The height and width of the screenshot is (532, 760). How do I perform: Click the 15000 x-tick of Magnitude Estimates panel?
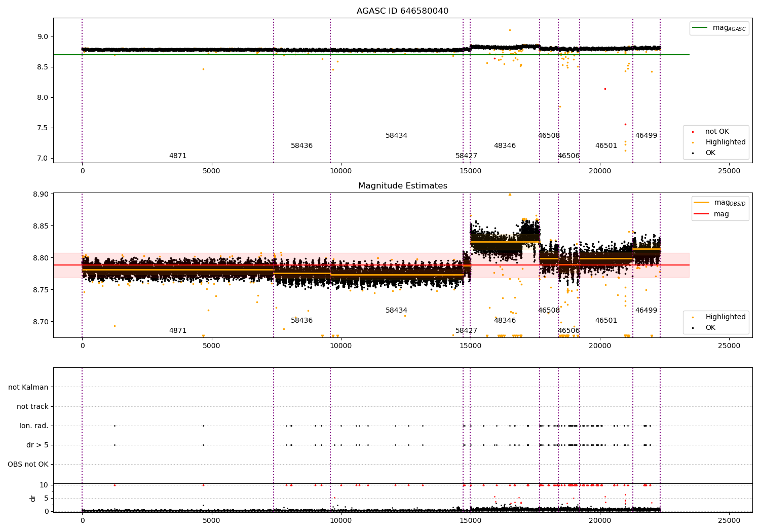(x=470, y=346)
